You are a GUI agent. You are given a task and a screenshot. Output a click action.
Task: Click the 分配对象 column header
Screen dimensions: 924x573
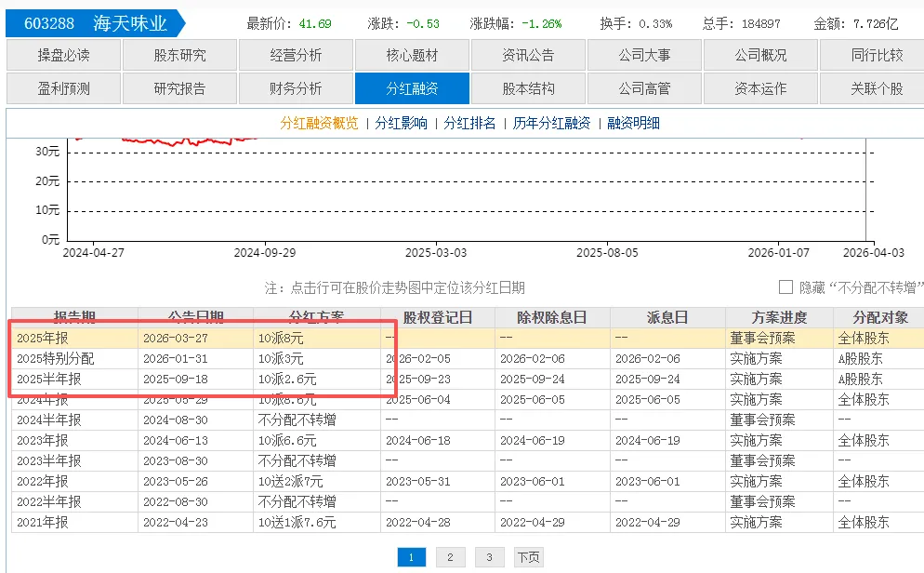[x=880, y=318]
